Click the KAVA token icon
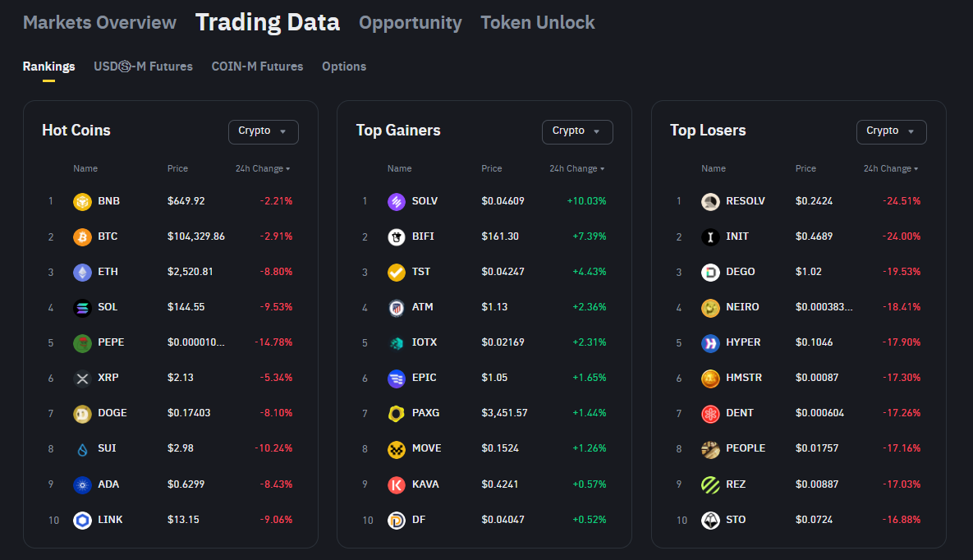Viewport: 973px width, 560px height. click(397, 484)
